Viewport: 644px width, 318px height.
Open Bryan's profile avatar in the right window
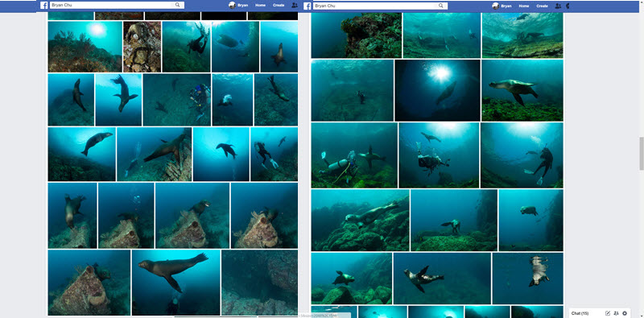point(496,6)
